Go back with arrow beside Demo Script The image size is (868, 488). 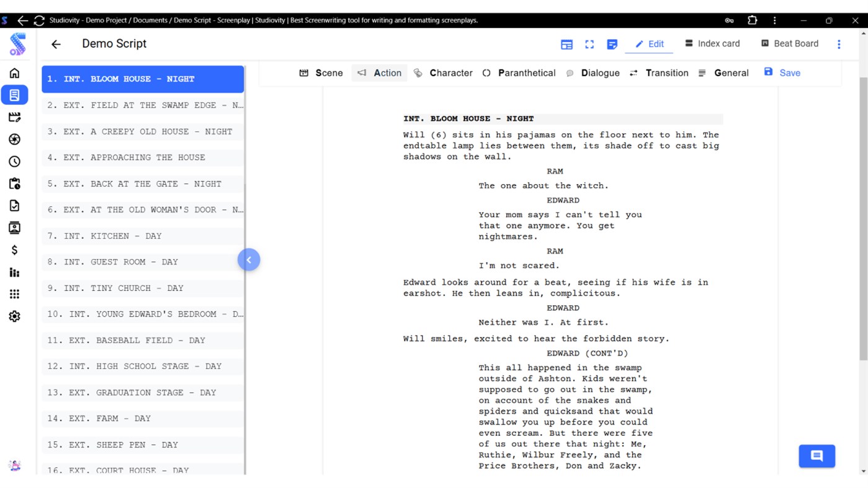click(x=56, y=44)
